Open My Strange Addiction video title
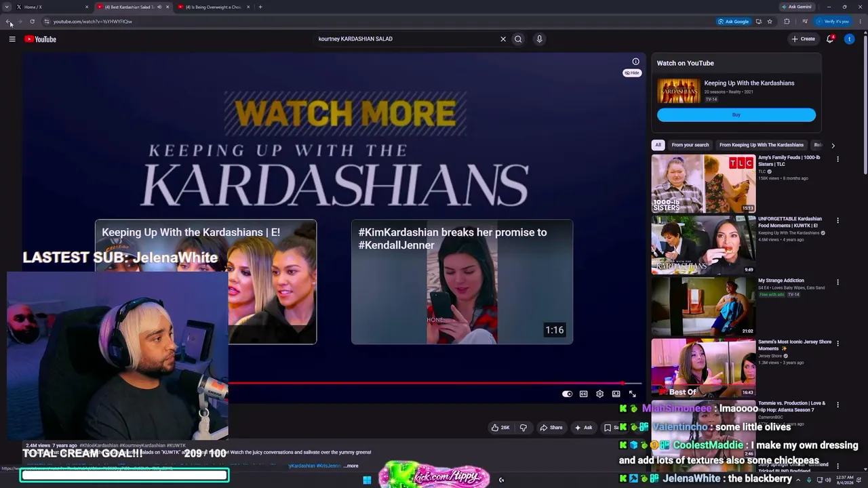Image resolution: width=868 pixels, height=488 pixels. 781,281
